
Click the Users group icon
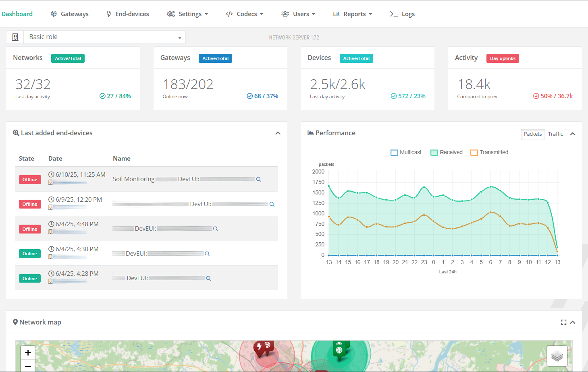tap(285, 14)
